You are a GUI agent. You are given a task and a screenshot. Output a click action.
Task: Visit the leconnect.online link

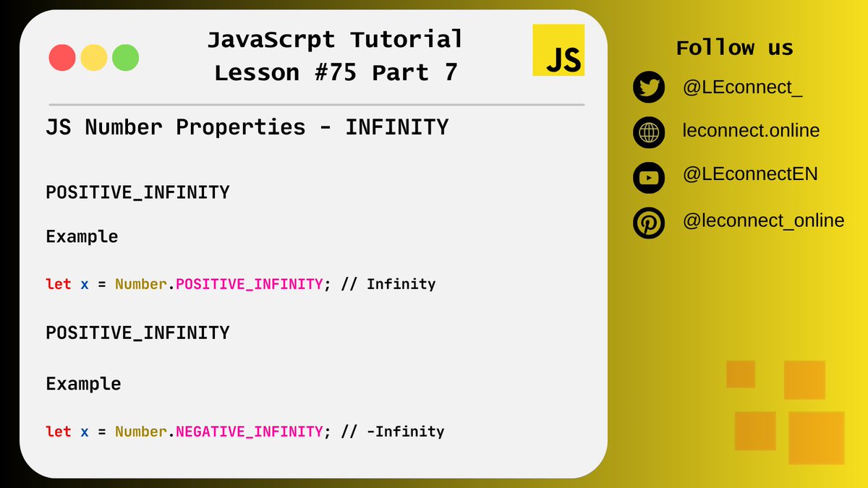point(751,131)
